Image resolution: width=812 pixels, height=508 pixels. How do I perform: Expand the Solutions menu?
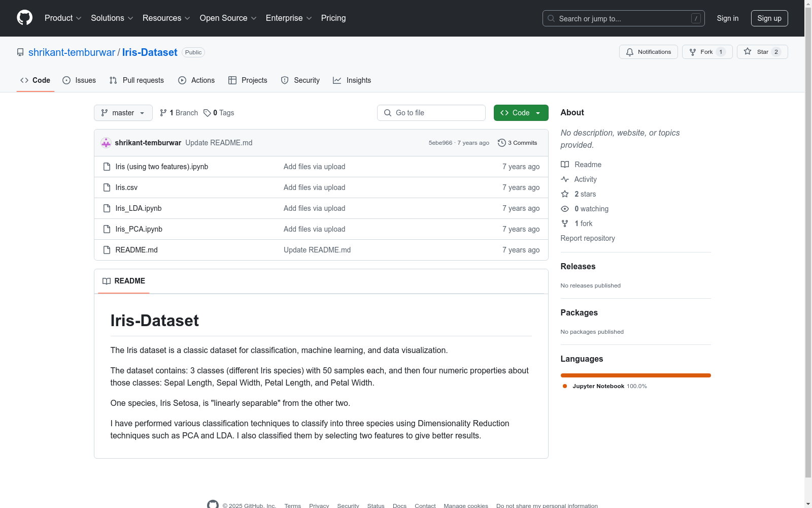[112, 18]
